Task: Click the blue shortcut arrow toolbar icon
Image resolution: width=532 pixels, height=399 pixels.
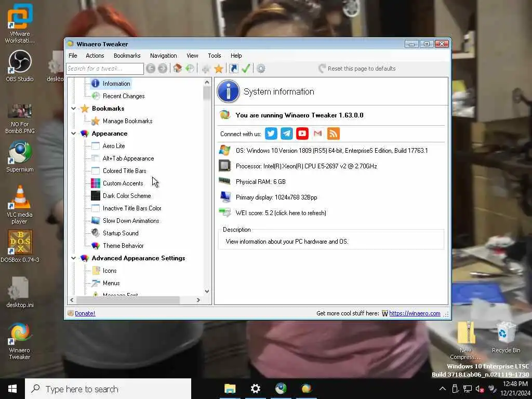Action: click(233, 69)
